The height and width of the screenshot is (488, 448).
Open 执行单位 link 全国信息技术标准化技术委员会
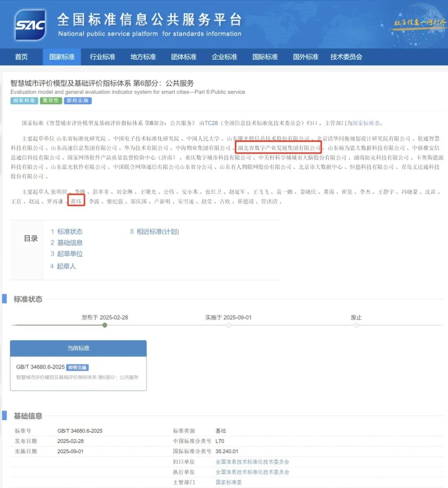[x=252, y=472]
